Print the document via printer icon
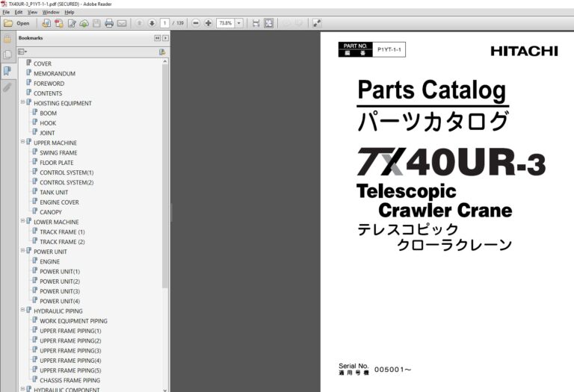The height and width of the screenshot is (392, 574). click(109, 23)
